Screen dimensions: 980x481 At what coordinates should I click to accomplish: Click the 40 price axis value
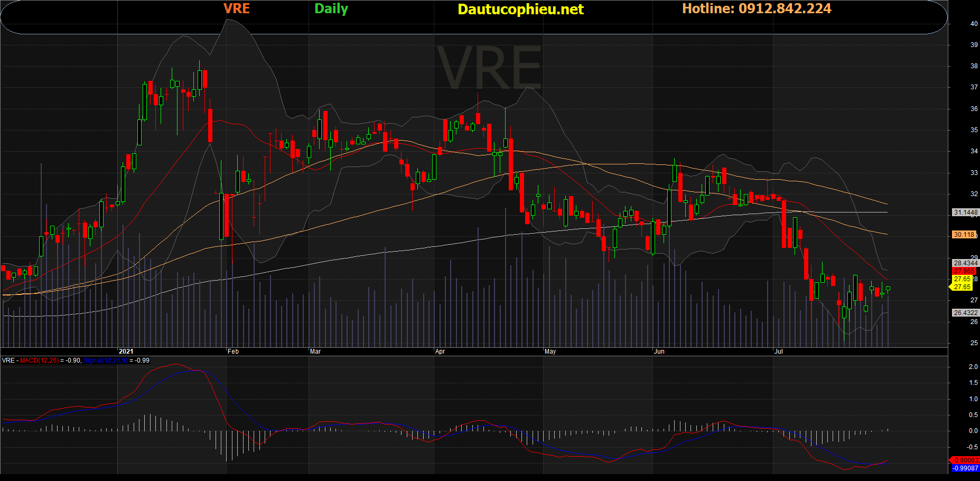974,24
